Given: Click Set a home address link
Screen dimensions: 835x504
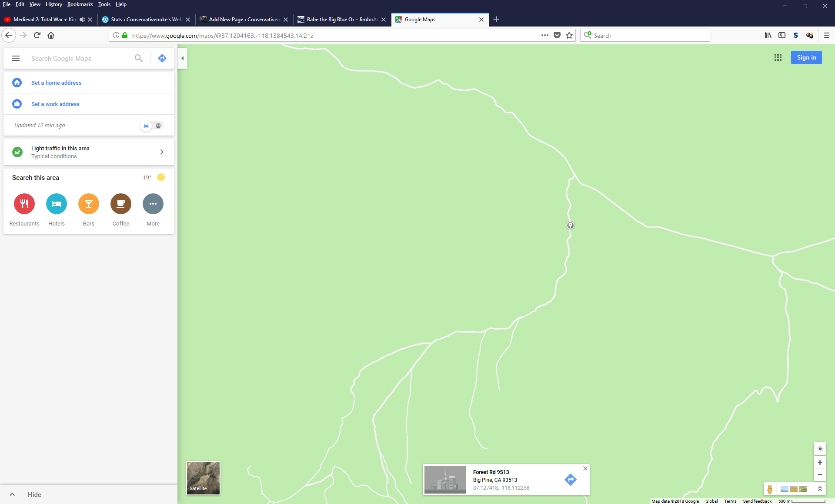Looking at the screenshot, I should coord(56,83).
